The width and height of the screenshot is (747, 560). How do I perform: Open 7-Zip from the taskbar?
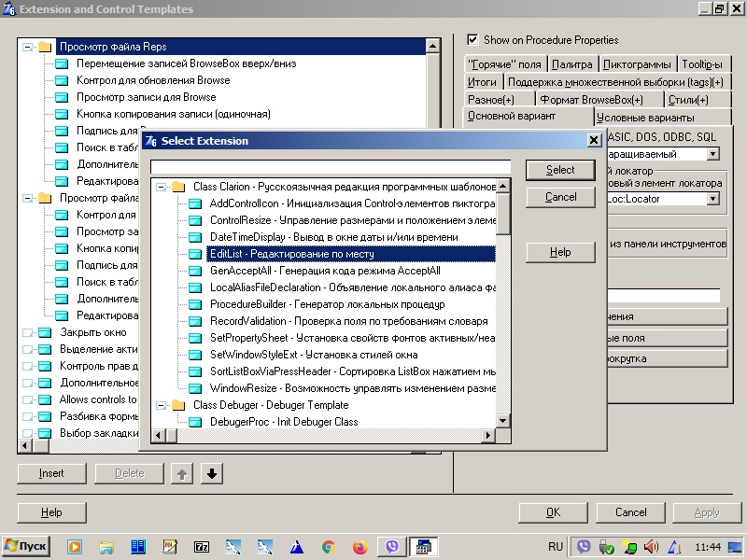tap(201, 546)
